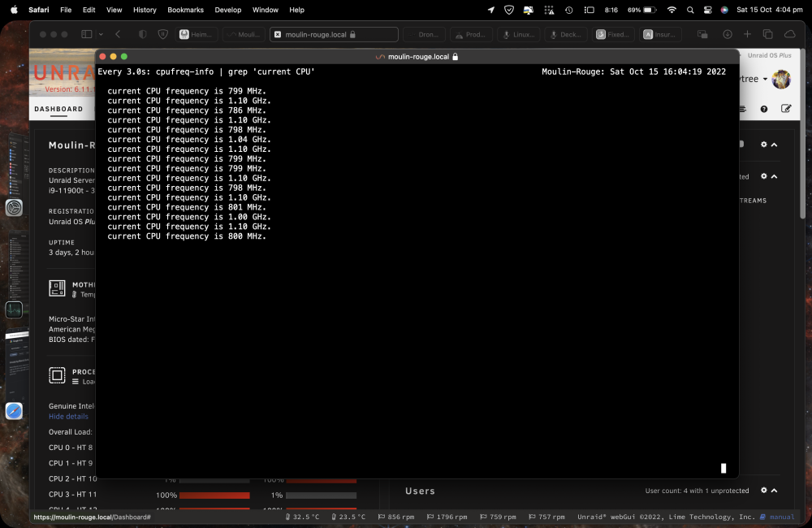This screenshot has height=528, width=812.
Task: Click the HT 11 1% load bar
Action: pyautogui.click(x=321, y=496)
